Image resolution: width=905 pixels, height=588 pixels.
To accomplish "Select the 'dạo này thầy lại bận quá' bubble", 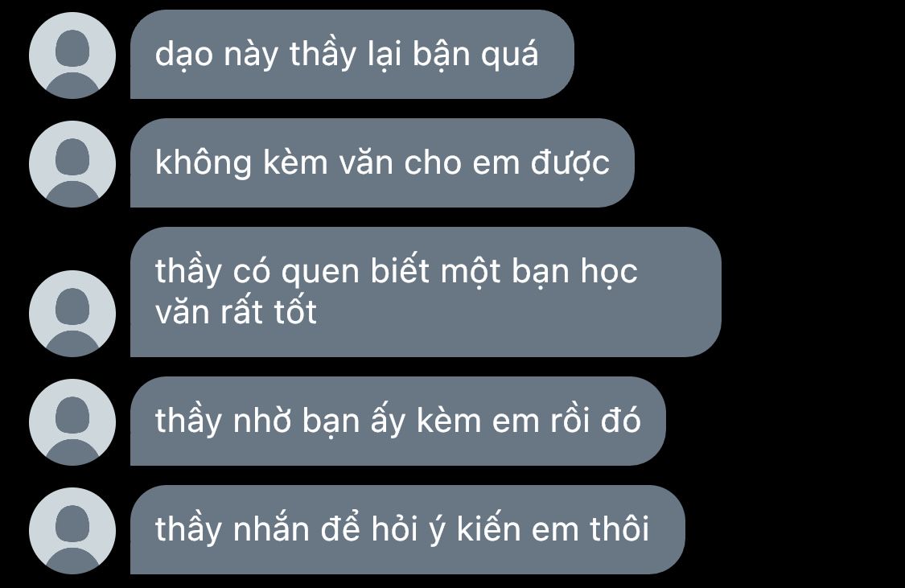I will coord(352,54).
